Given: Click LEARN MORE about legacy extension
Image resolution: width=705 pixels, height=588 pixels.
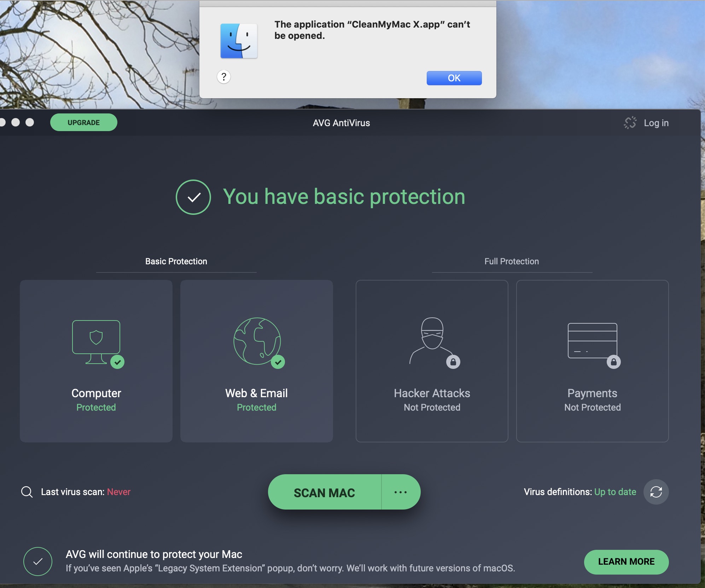Looking at the screenshot, I should [x=626, y=561].
